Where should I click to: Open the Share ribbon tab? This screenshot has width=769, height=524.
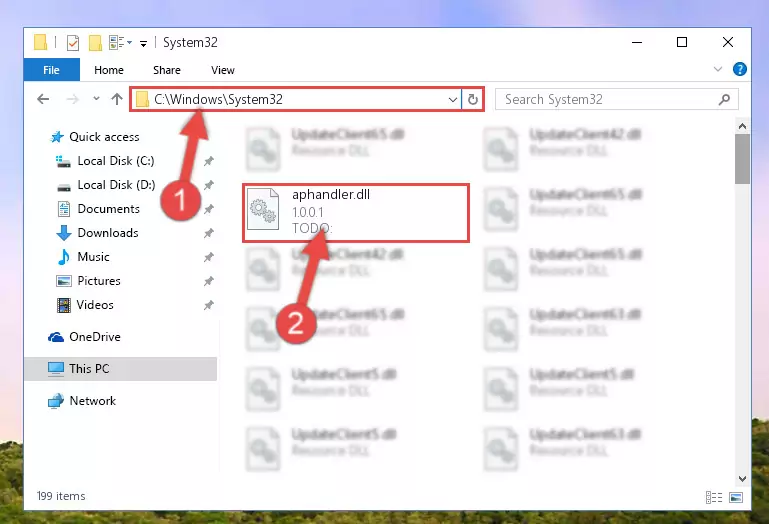pos(167,70)
